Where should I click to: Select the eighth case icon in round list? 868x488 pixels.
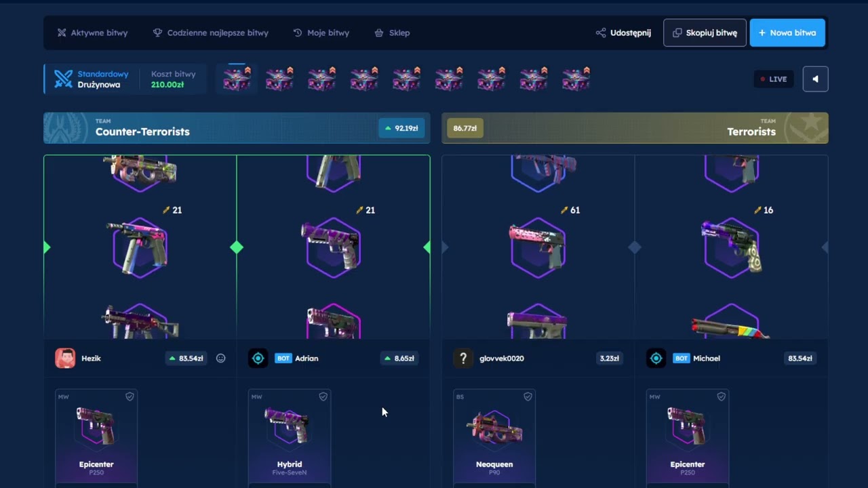coord(534,79)
